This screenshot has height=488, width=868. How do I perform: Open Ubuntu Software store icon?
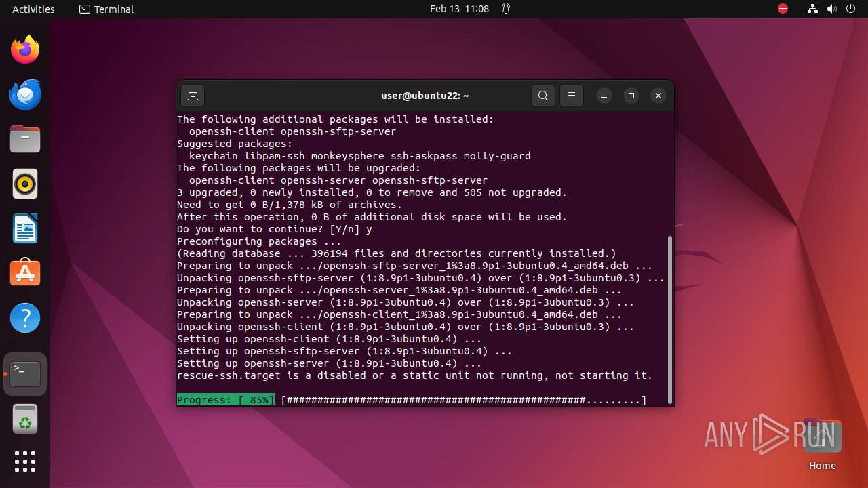point(25,273)
